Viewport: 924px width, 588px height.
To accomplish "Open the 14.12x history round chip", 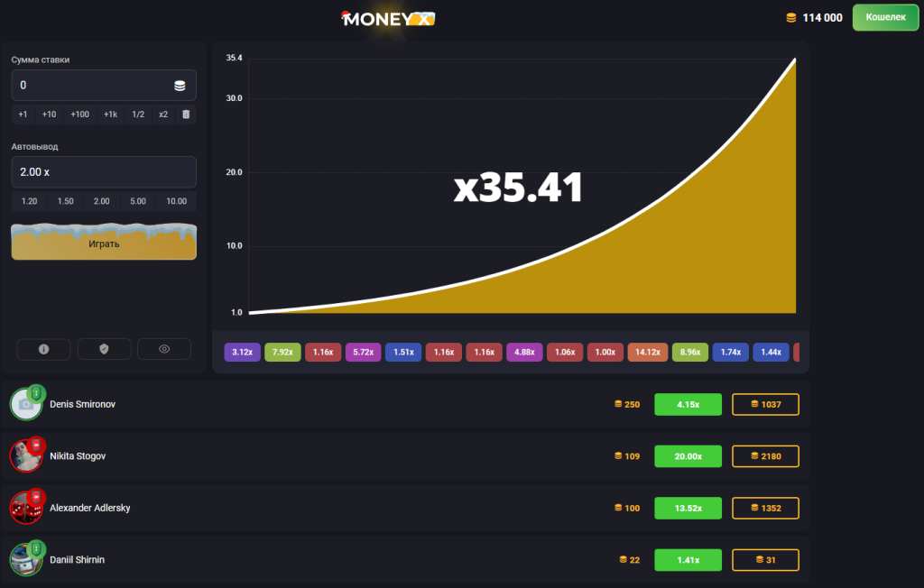I will pos(647,352).
